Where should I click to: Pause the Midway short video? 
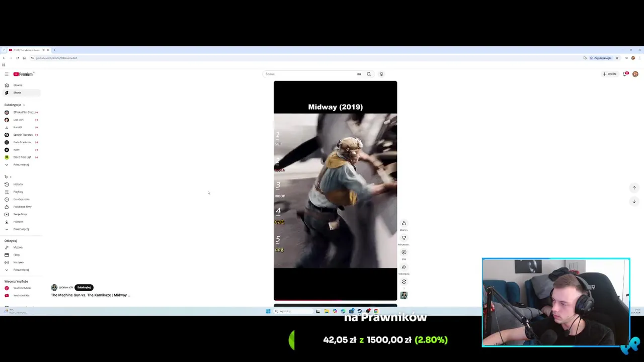click(x=335, y=191)
